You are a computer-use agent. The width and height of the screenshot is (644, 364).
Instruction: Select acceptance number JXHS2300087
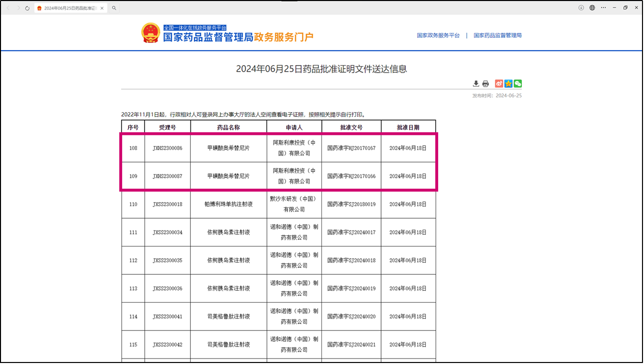[167, 176]
